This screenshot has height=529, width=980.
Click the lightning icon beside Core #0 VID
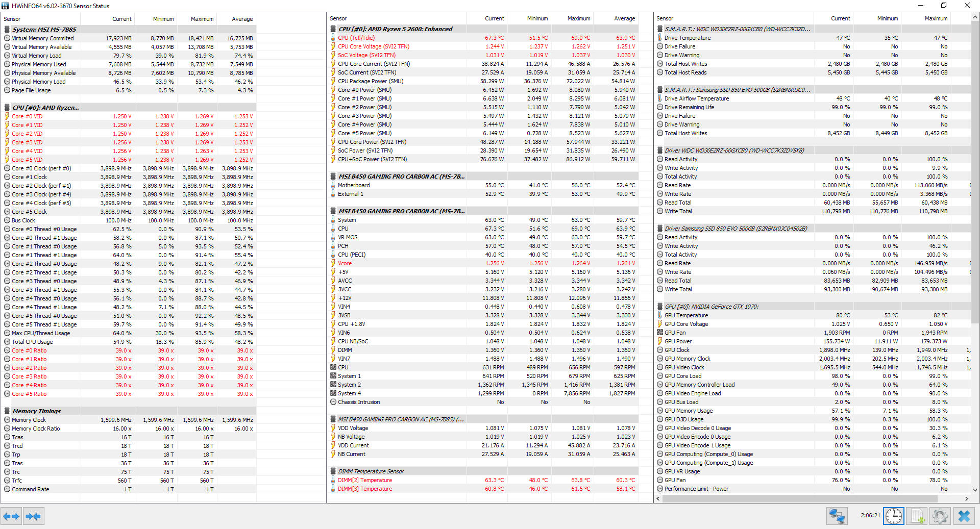pyautogui.click(x=7, y=116)
